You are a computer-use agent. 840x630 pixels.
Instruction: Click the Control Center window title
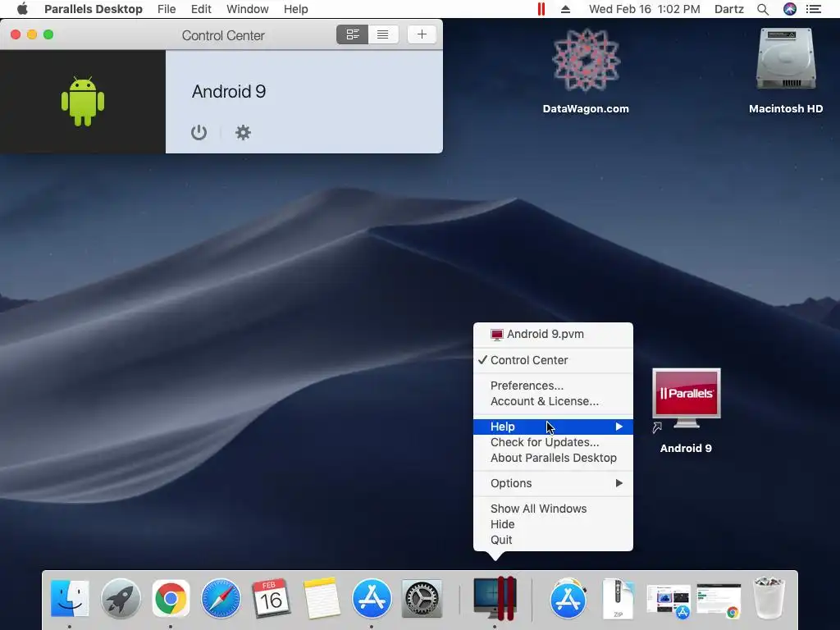coord(223,35)
